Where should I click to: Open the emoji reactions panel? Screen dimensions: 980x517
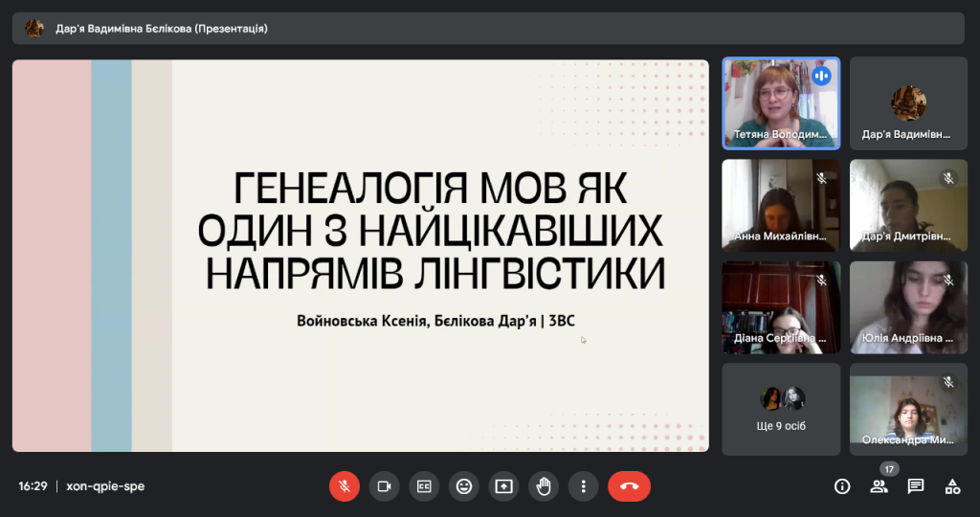464,486
